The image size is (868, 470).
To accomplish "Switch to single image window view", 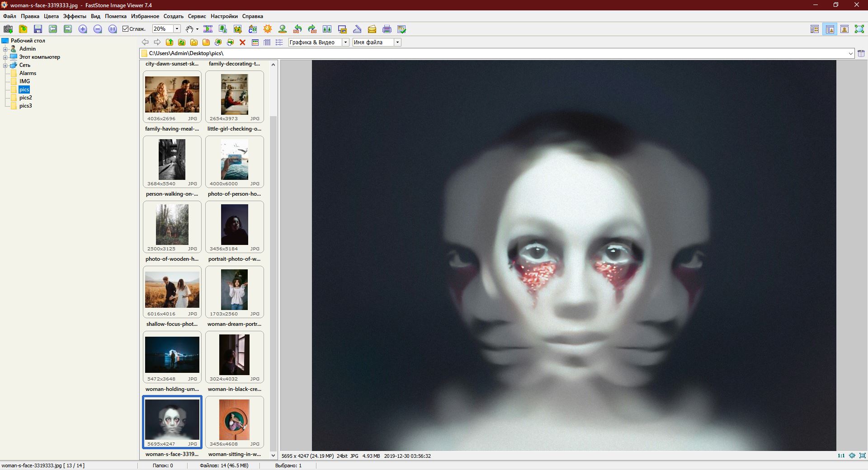I will tap(844, 29).
